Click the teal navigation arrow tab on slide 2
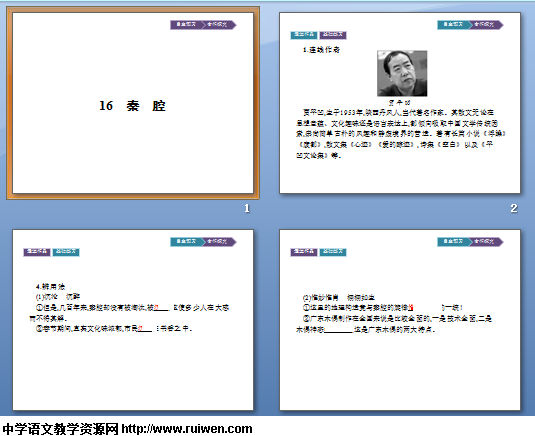535x436 pixels. (454, 25)
